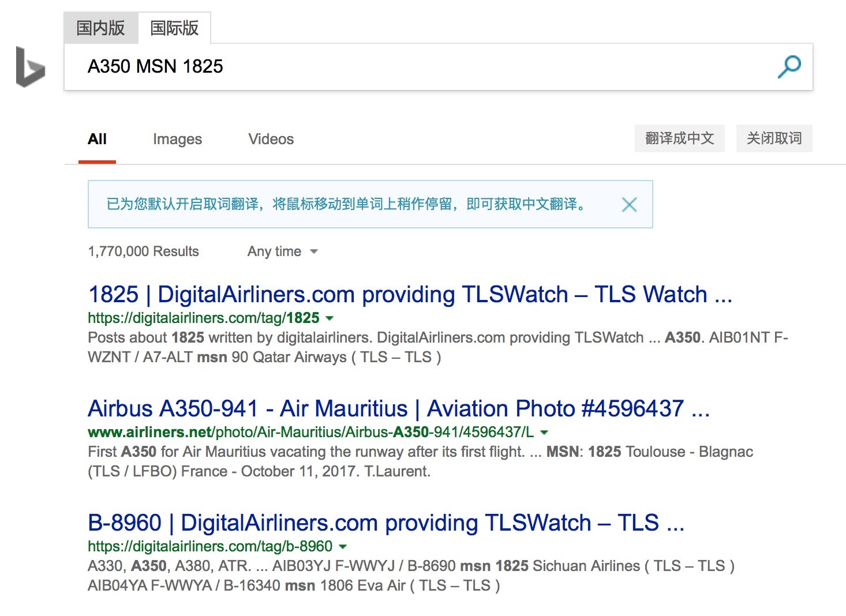The image size is (846, 616).
Task: Click the digitalairliners.com/tag/1825 green URL
Action: (x=204, y=318)
